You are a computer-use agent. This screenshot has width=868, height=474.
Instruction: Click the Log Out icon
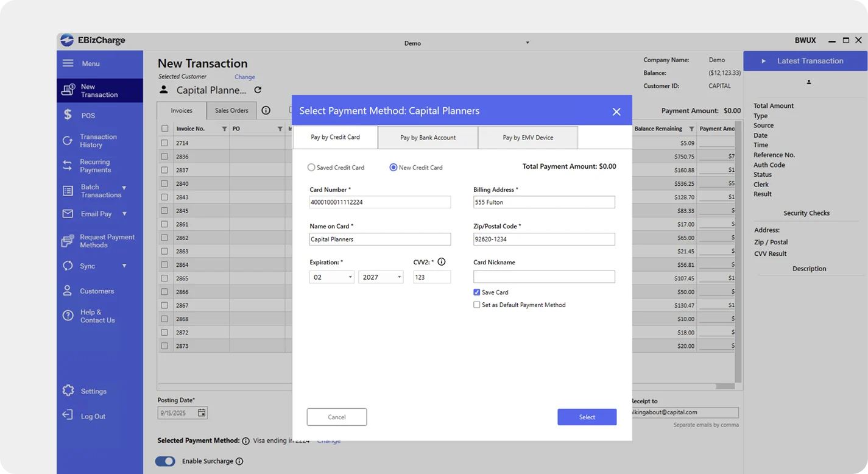[68, 416]
